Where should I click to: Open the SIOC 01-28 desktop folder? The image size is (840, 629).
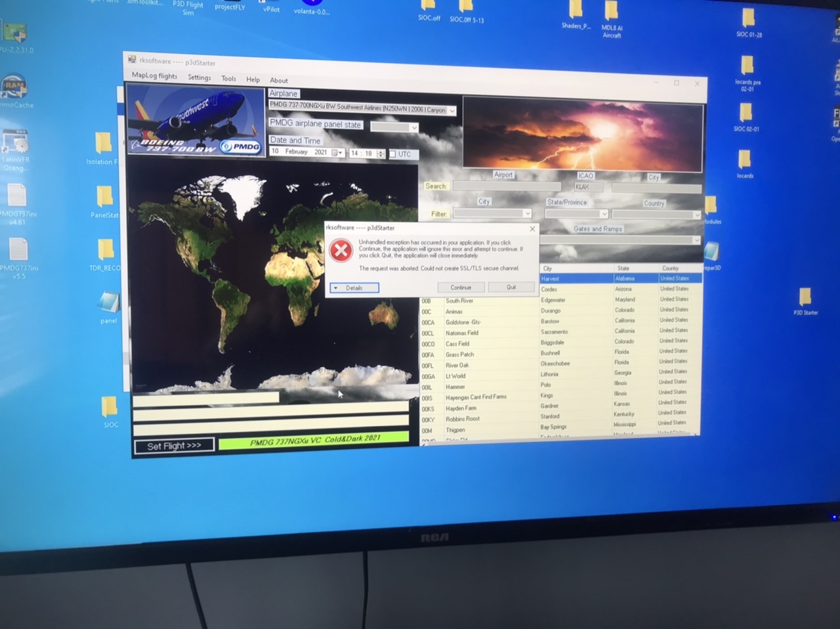749,23
